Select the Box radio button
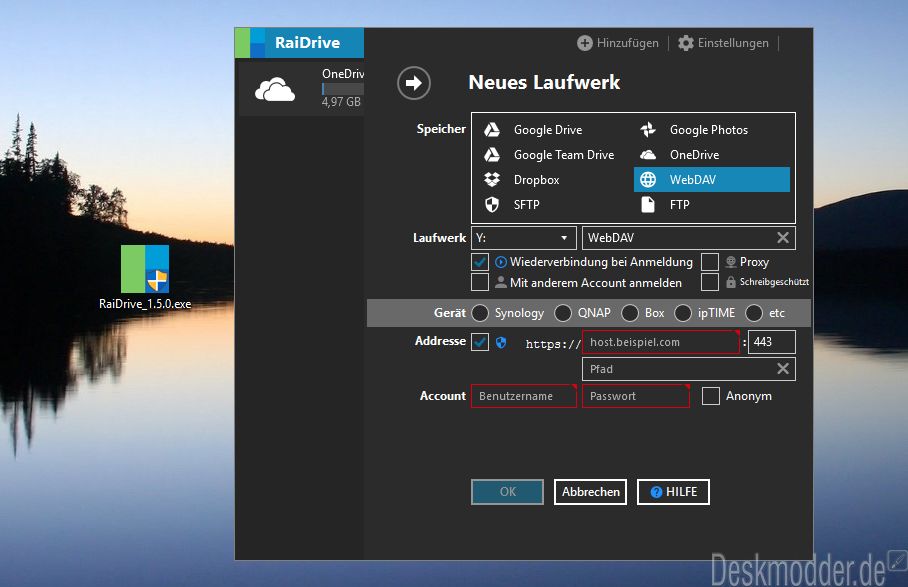908x587 pixels. point(630,313)
